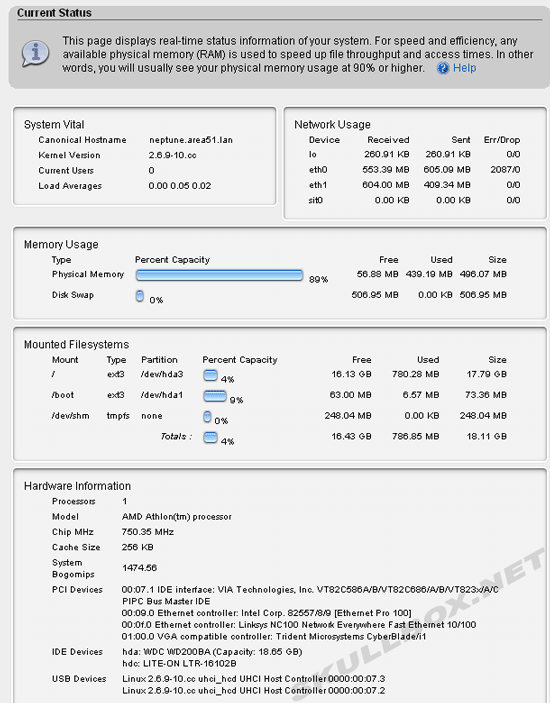Viewport: 550px width, 703px height.
Task: Click the Mounted Filesystems panel title
Action: click(76, 344)
